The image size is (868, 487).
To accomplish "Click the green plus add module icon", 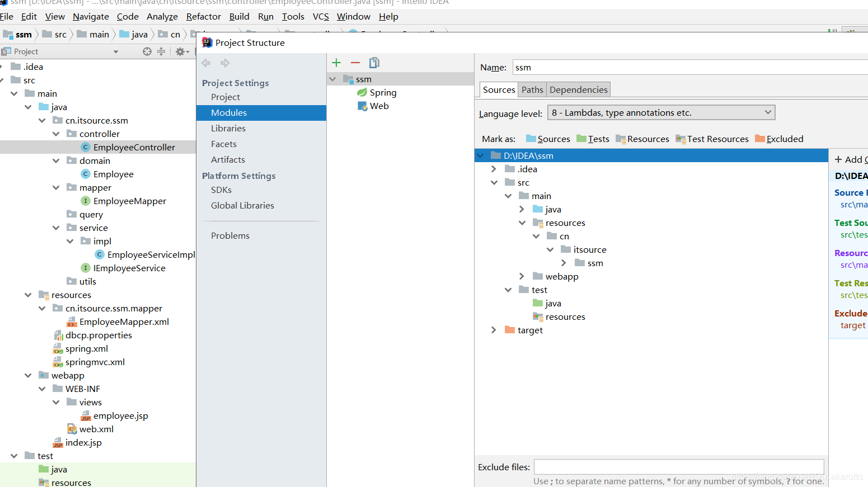I will coord(336,63).
